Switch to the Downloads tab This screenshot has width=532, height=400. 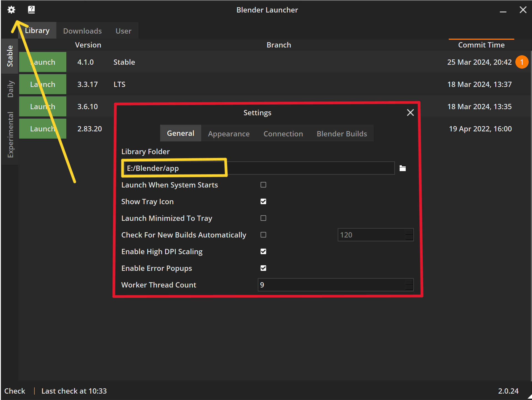82,31
